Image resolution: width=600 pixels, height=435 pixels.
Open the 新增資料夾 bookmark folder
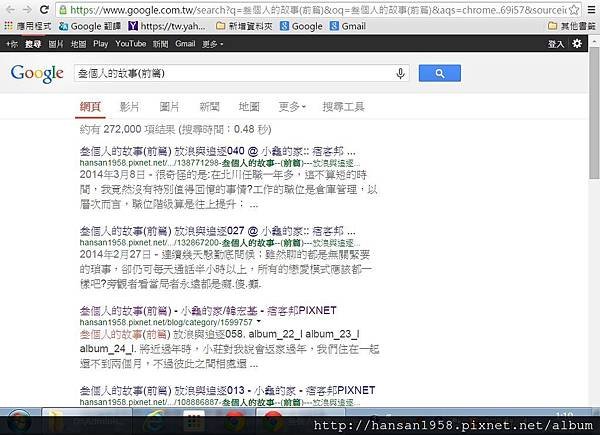click(x=244, y=26)
